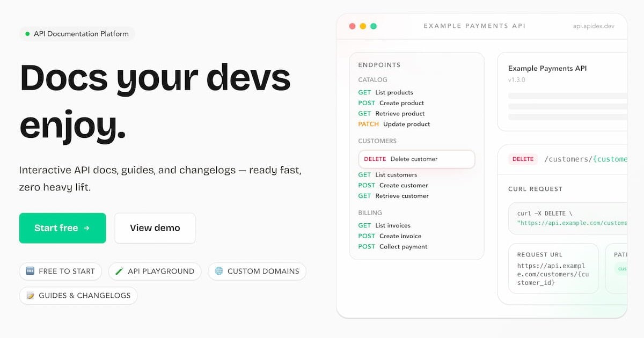Image resolution: width=644 pixels, height=338 pixels.
Task: Click the EXAMPLE PAYMENTS API window title
Action: click(474, 26)
